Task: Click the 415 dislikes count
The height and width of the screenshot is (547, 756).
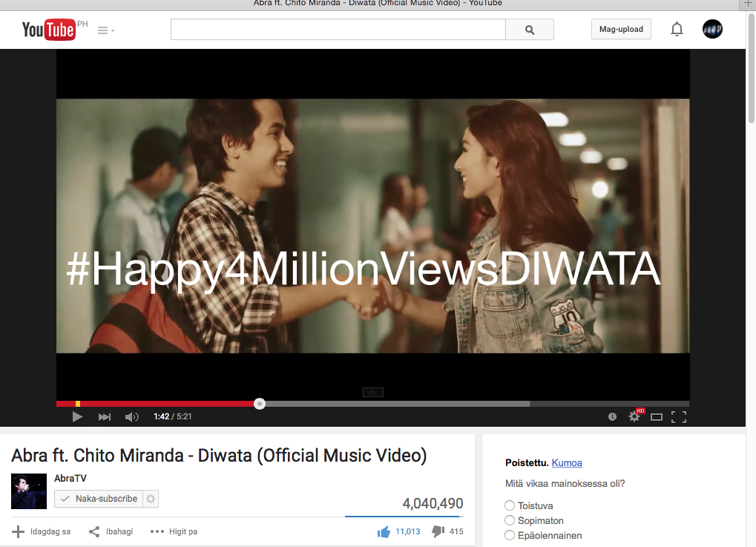Action: [x=456, y=531]
